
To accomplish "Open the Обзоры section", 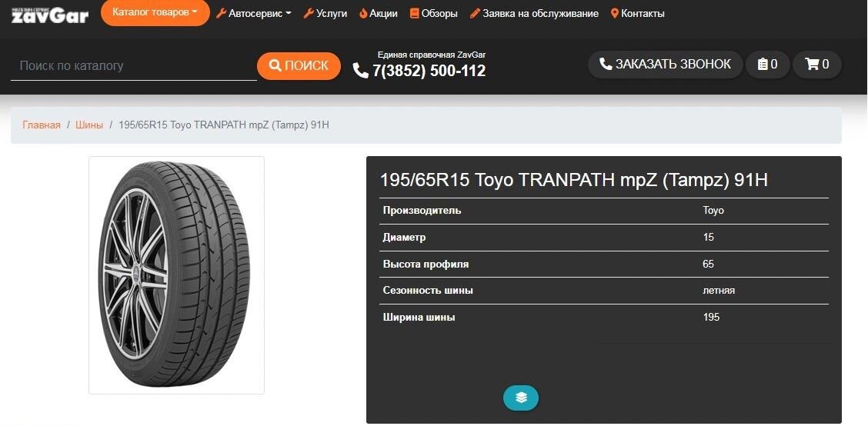I will (x=433, y=13).
